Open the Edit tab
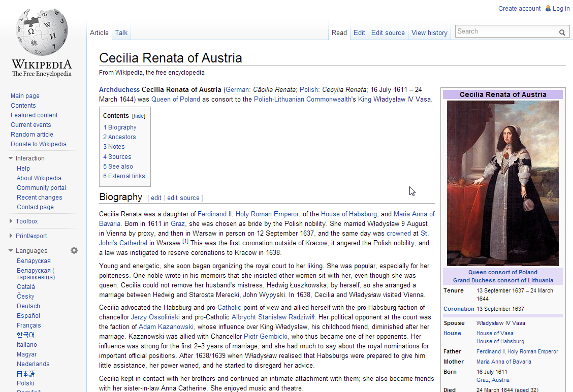 (x=359, y=32)
